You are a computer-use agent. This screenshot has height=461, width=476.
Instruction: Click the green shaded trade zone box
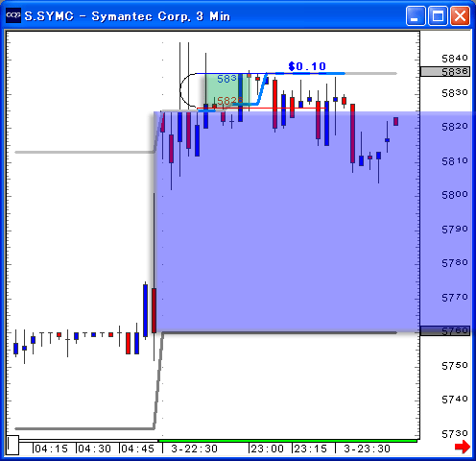click(227, 91)
